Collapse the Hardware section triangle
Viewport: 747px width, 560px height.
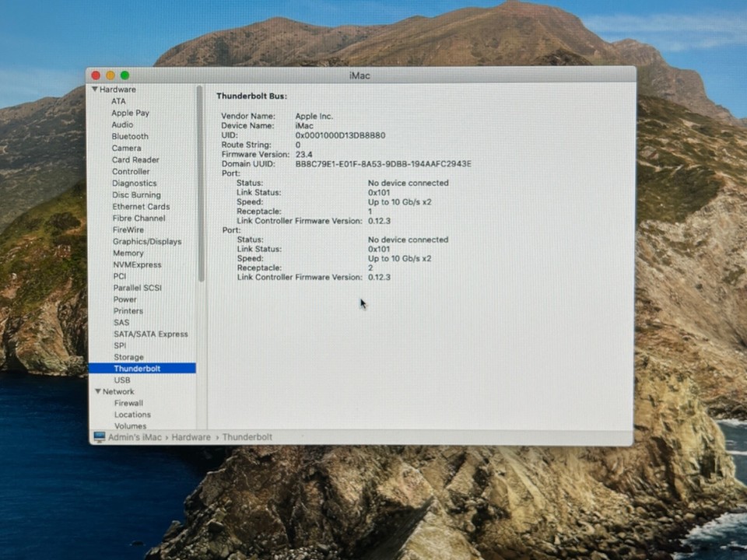pos(95,89)
